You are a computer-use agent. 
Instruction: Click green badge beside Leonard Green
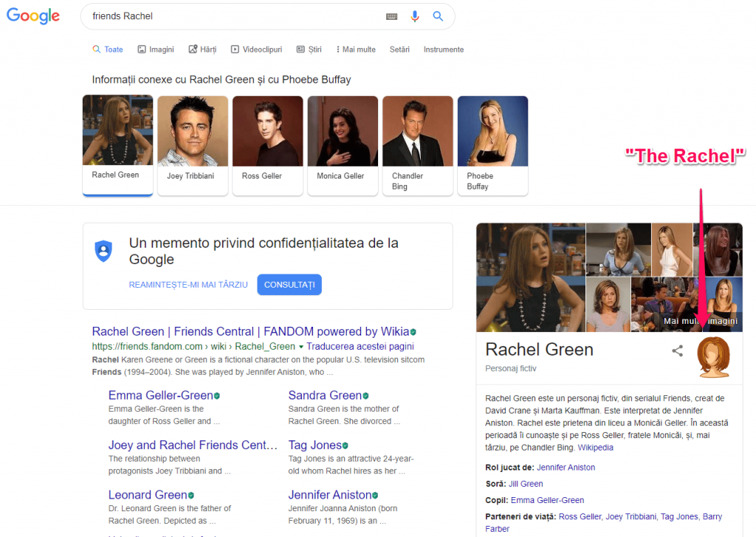(x=191, y=495)
